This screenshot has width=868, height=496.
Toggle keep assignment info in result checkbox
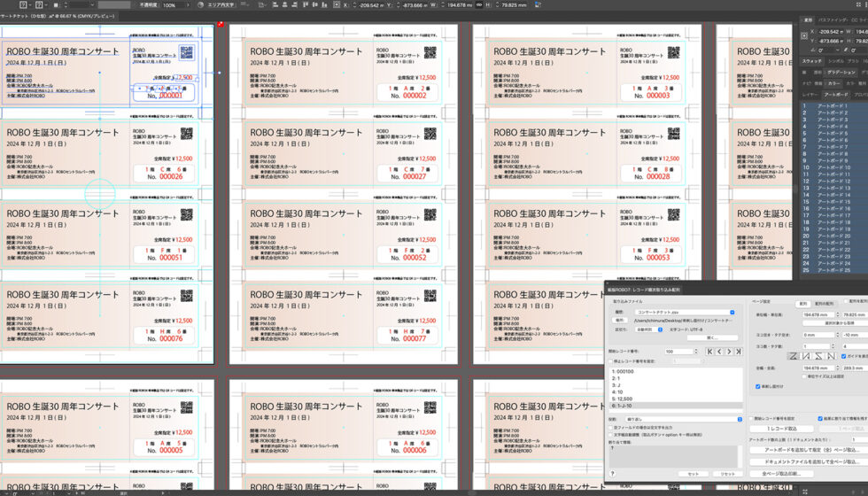point(820,418)
